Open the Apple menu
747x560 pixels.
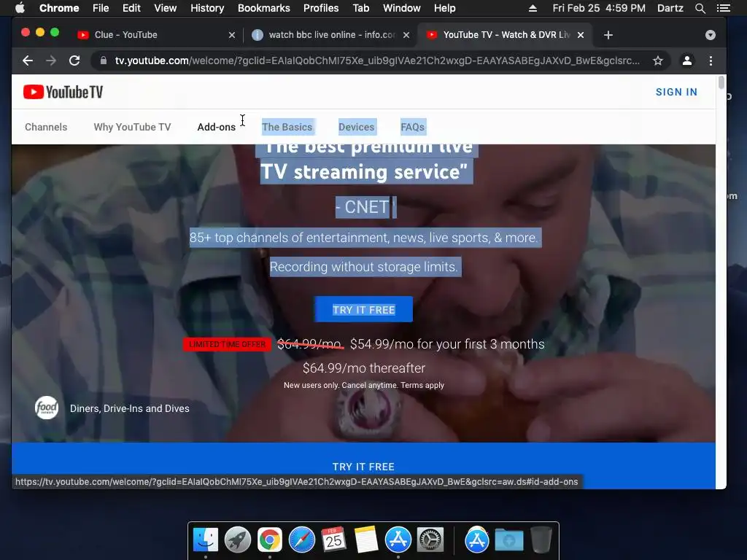(20, 8)
